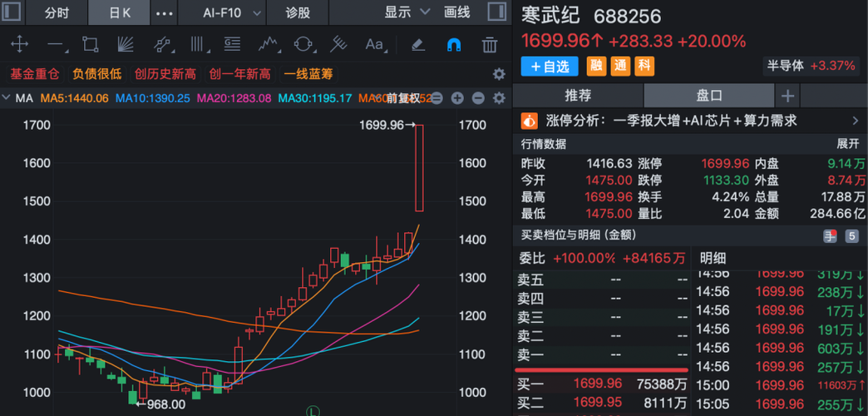Select the vertical period lines tool
The height and width of the screenshot is (416, 868).
pos(197,44)
